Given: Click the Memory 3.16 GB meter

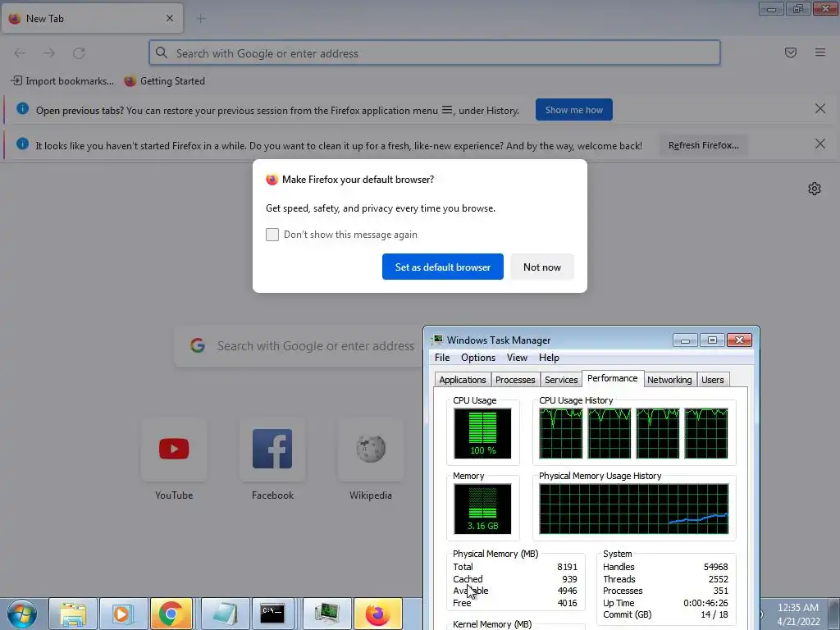Looking at the screenshot, I should pyautogui.click(x=482, y=509).
